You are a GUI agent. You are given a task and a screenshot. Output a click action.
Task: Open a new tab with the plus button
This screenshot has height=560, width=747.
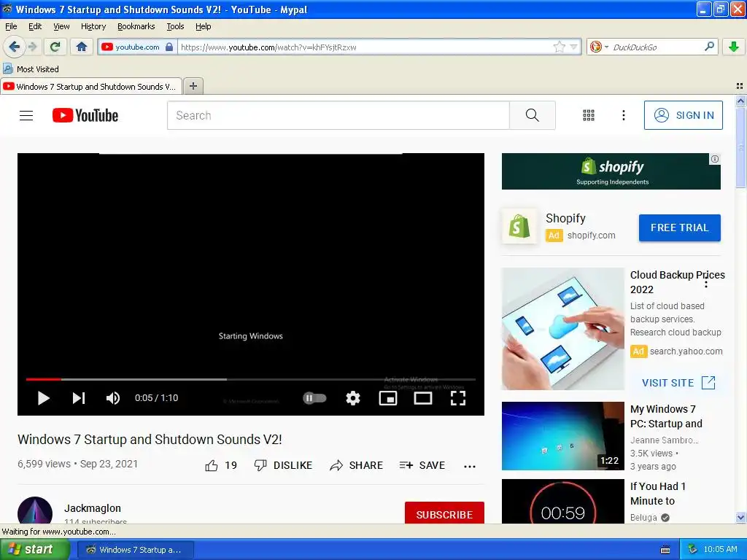tap(193, 86)
